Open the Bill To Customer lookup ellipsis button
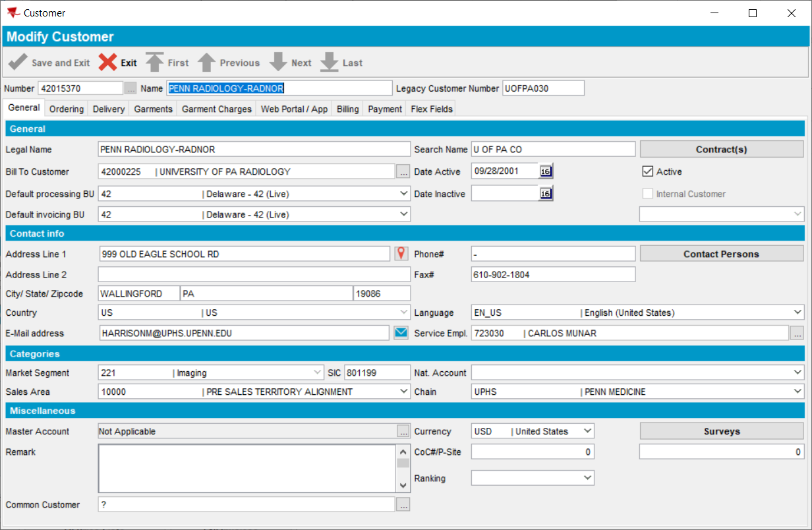Image resolution: width=812 pixels, height=530 pixels. click(x=403, y=171)
